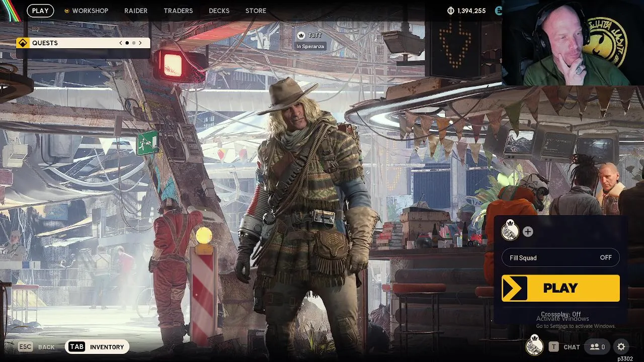Open INVENTORY label
The width and height of the screenshot is (644, 362).
[x=107, y=347]
